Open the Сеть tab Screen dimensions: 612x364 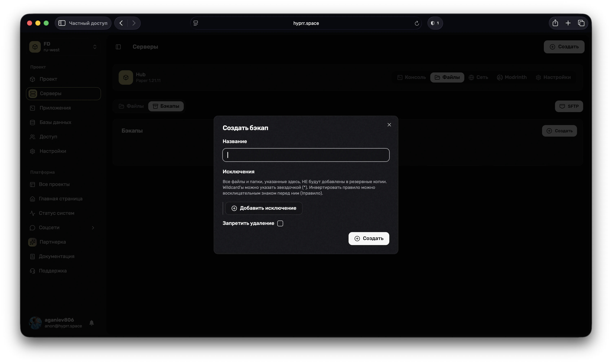pos(478,77)
